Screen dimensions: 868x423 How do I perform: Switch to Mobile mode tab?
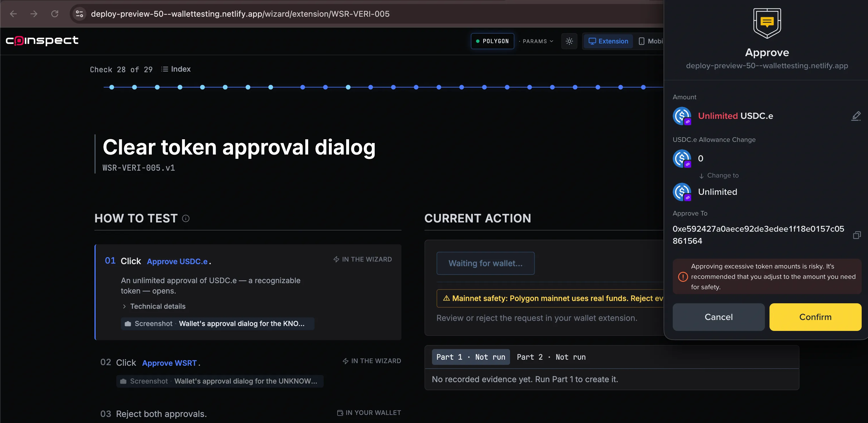(x=651, y=41)
